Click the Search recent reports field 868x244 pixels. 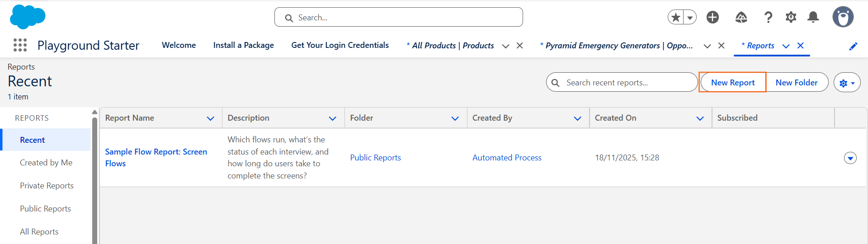coord(622,82)
